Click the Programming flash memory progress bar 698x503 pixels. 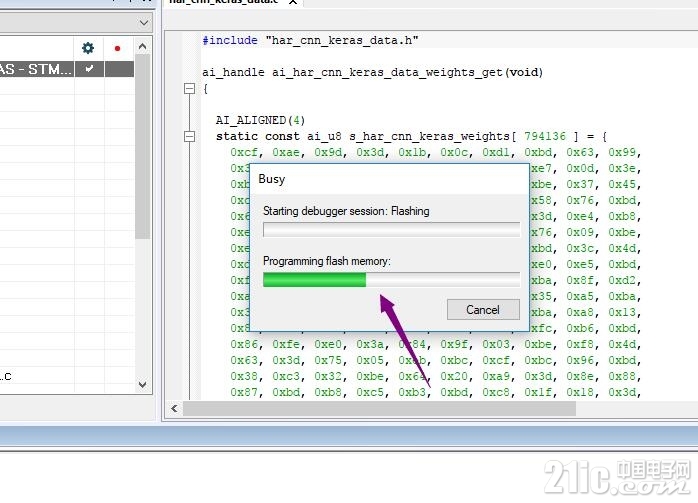pyautogui.click(x=391, y=280)
